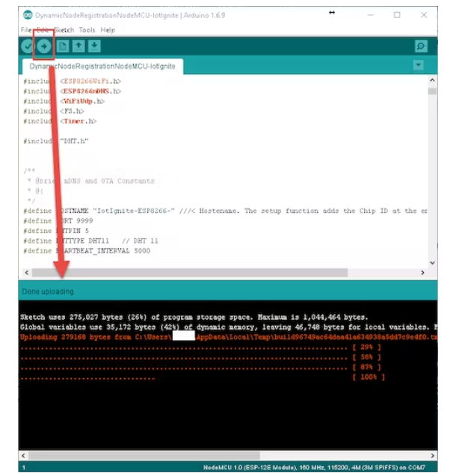
Task: Open the Sketch menu
Action: point(64,30)
